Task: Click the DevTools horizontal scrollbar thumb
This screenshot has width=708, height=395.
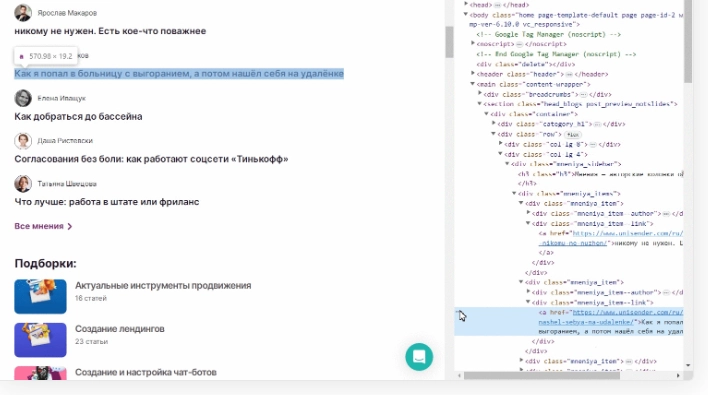Action: click(x=542, y=376)
